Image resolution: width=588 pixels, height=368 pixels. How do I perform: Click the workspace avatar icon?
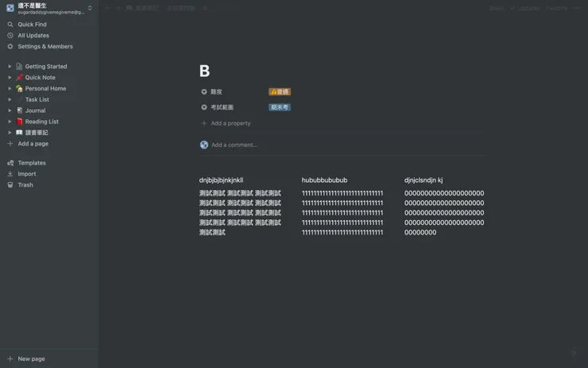[x=10, y=8]
